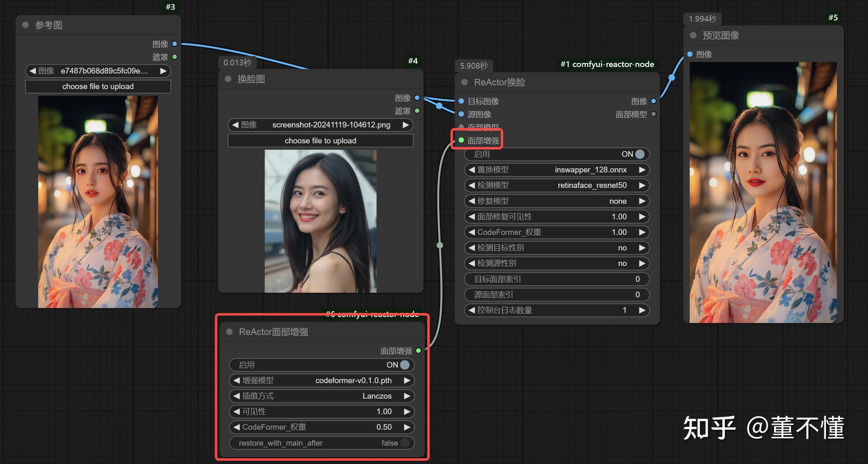Switch the 插值方式 away from Lanczos
Viewport: 868px width, 464px height.
pyautogui.click(x=406, y=396)
